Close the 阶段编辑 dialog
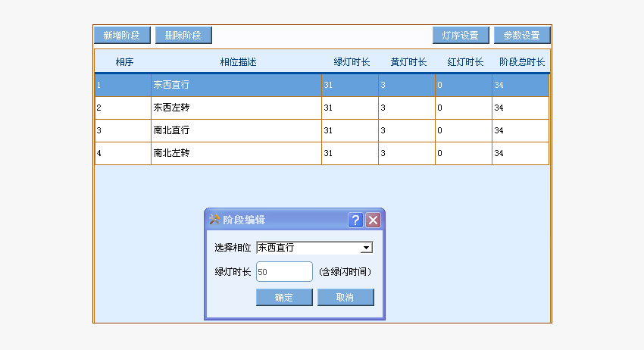The image size is (644, 350). pos(373,220)
